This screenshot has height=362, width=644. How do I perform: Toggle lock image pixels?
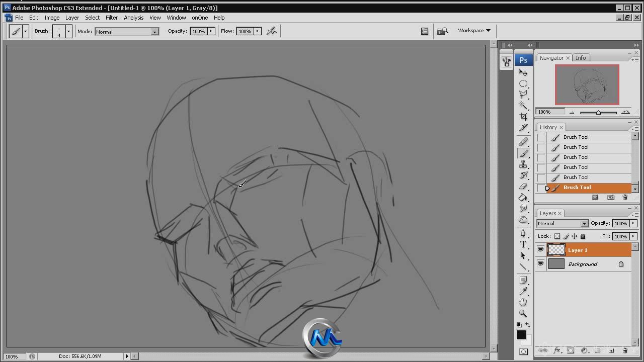tap(566, 236)
